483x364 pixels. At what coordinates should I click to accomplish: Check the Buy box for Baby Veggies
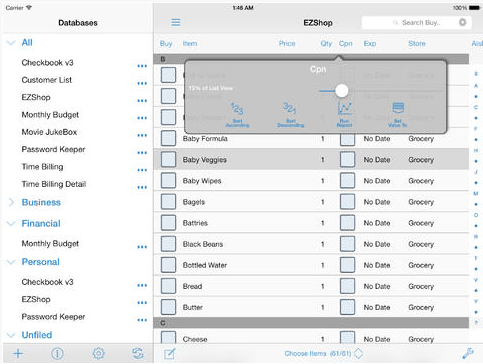click(x=168, y=159)
